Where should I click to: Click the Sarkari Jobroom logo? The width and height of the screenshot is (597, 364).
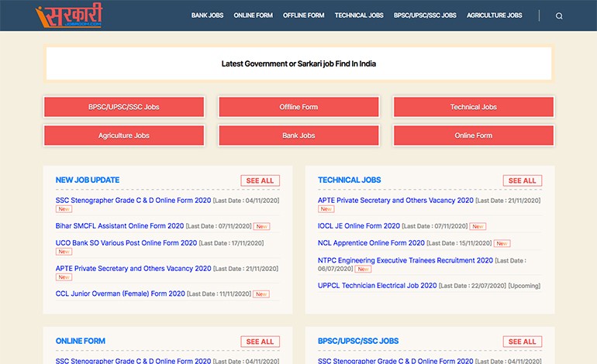[x=69, y=15]
